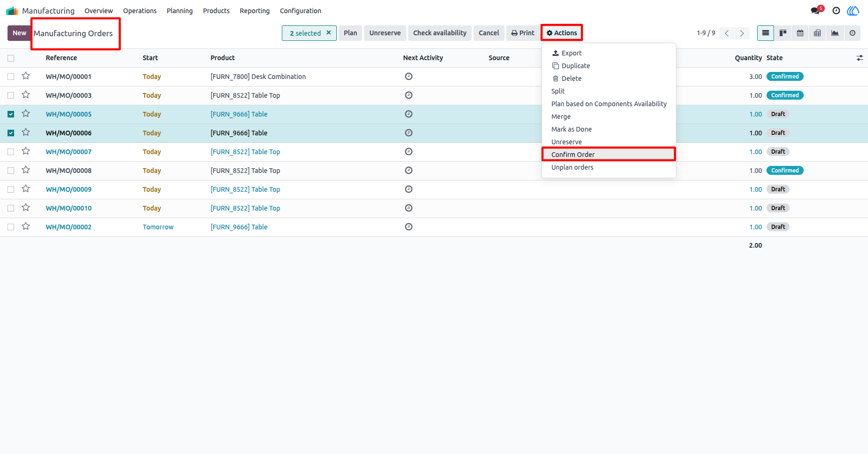868x454 pixels.
Task: Select Mark as Done action
Action: point(609,129)
